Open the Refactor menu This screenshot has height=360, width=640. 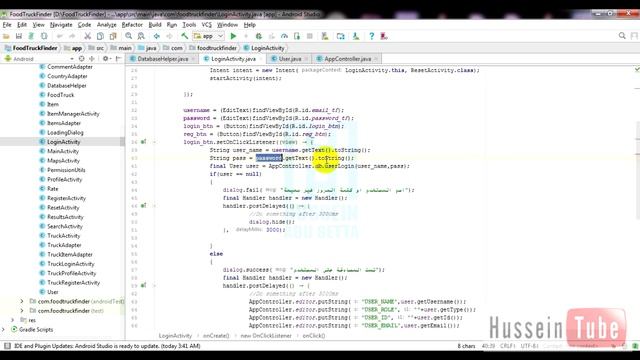coord(132,25)
